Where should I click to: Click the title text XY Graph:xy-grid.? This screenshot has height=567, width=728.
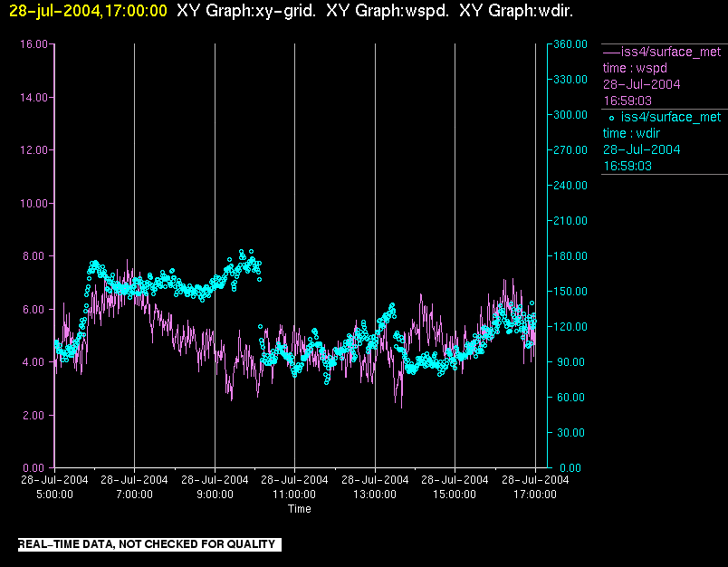pyautogui.click(x=246, y=11)
